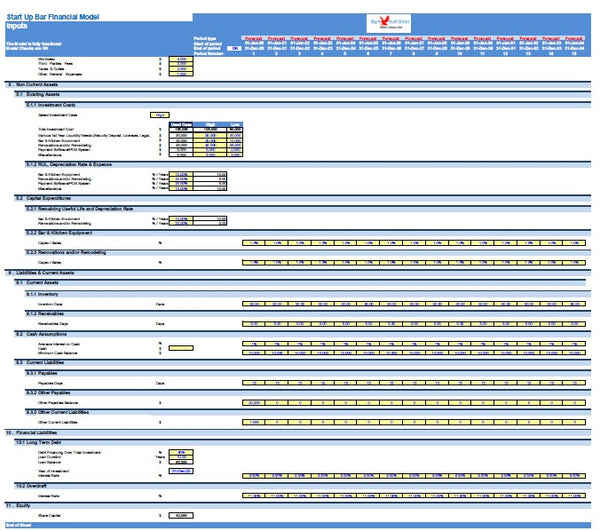Screen dimensions: 600x531
Task: Click first period Receivables Days cell
Action: (254, 323)
